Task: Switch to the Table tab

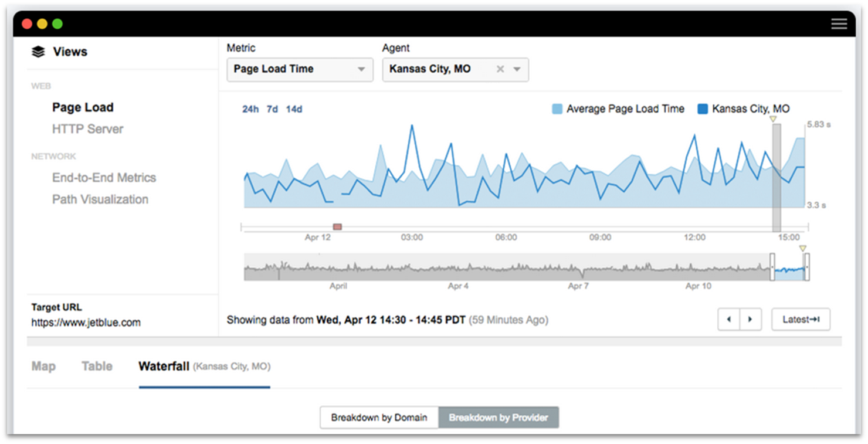Action: coord(96,366)
